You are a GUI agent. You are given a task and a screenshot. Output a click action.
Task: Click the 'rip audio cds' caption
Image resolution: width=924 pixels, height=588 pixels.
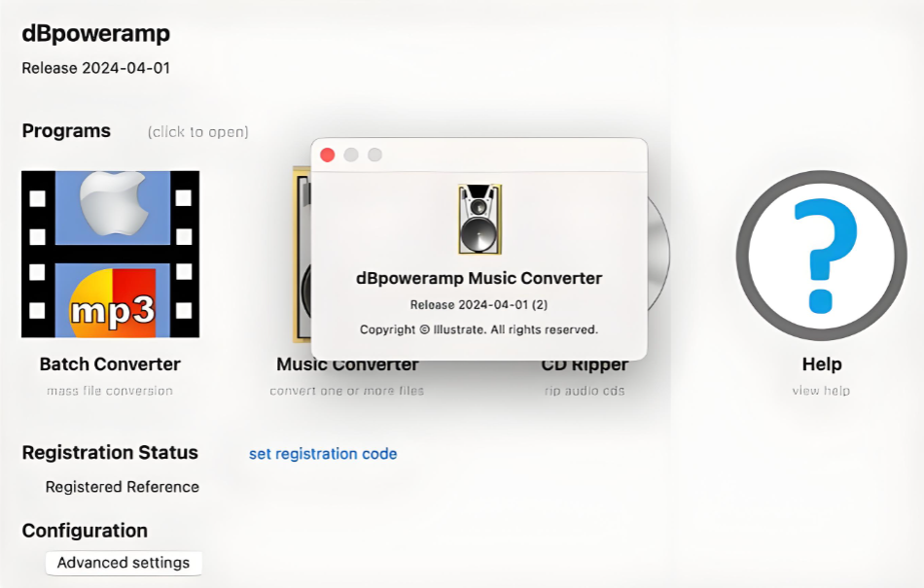(585, 391)
